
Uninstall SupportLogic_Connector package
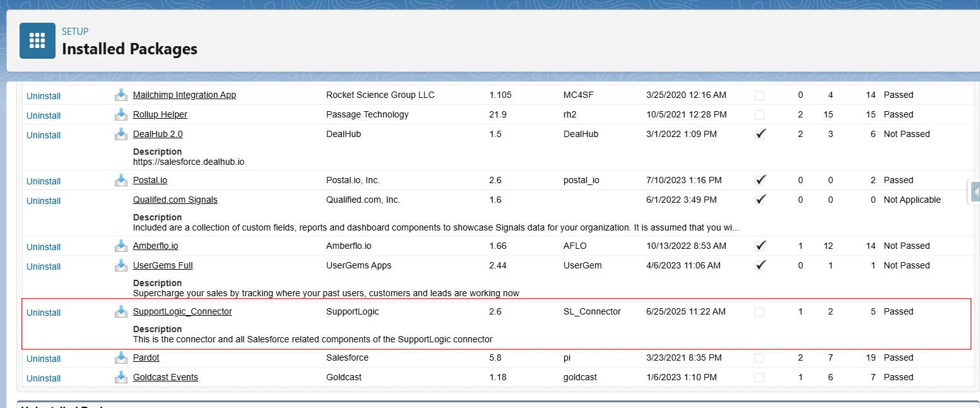tap(44, 313)
